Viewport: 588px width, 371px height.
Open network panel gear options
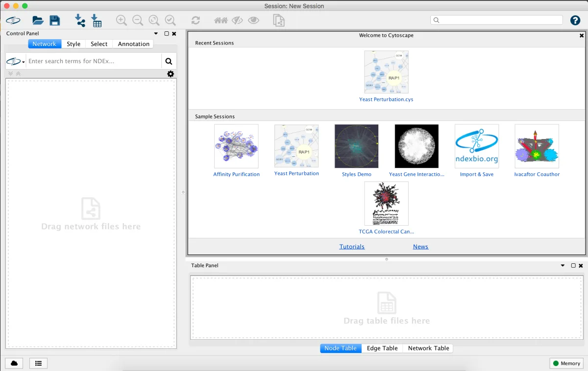click(x=171, y=74)
